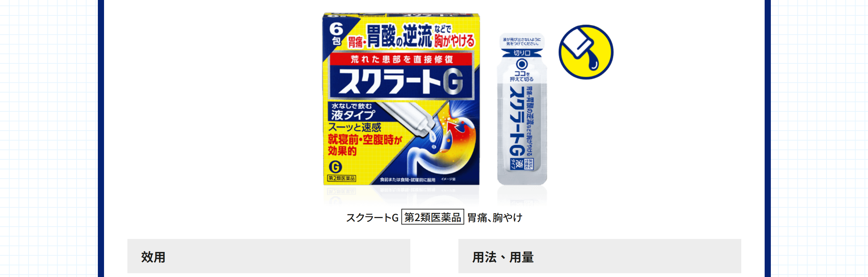Image resolution: width=868 pixels, height=277 pixels.
Task: Click the スクラートG brand logo on box
Action: pos(401,82)
